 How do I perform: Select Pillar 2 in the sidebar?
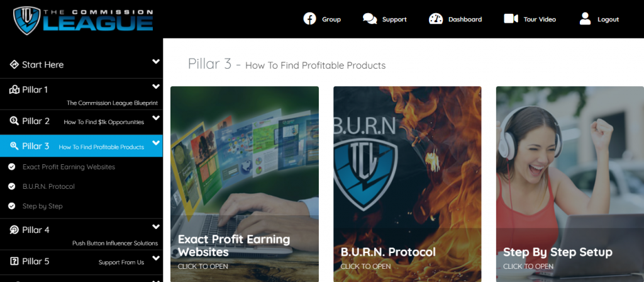point(81,122)
